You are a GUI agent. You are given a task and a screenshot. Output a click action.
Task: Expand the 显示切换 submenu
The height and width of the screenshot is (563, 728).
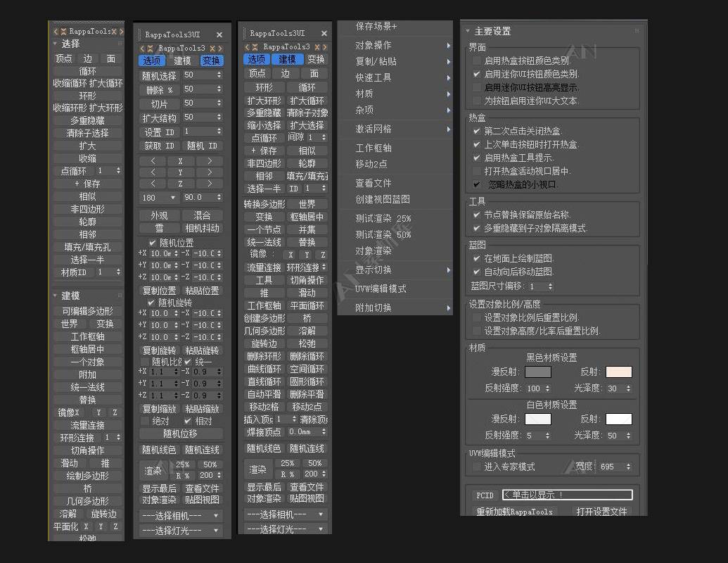click(448, 270)
